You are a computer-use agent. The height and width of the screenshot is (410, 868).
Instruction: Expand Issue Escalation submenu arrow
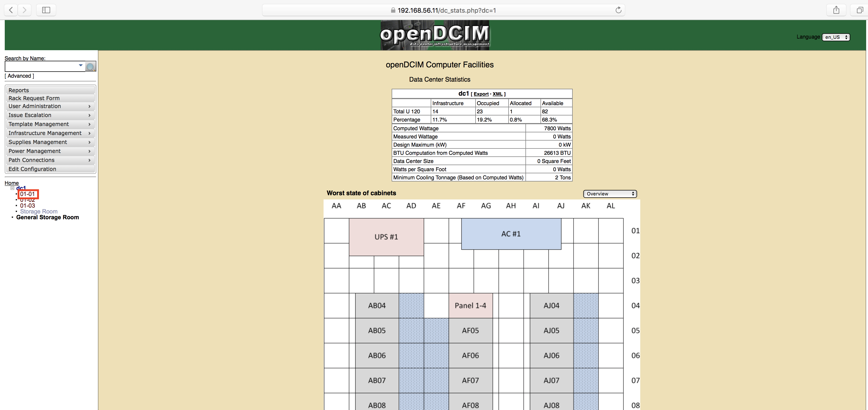(x=89, y=115)
